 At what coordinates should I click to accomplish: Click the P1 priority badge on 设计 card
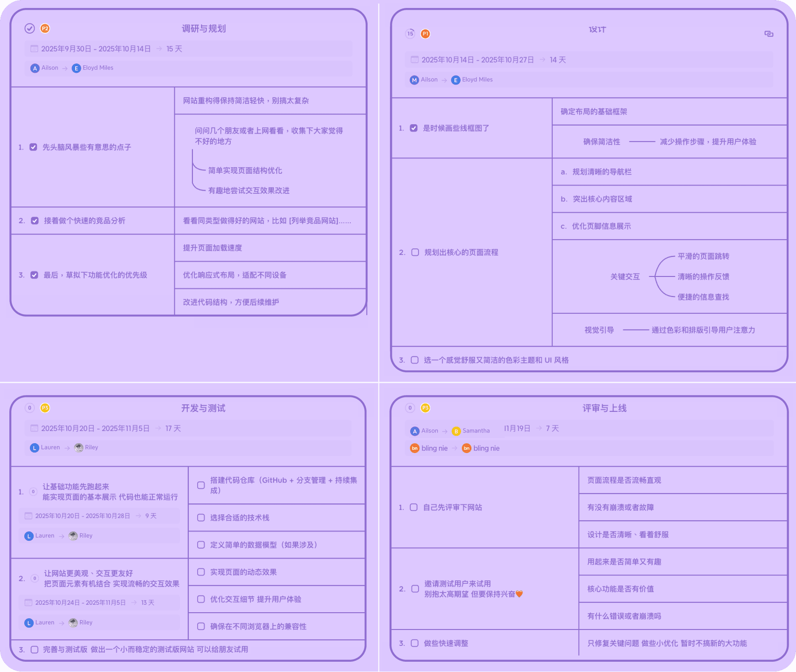click(x=425, y=34)
